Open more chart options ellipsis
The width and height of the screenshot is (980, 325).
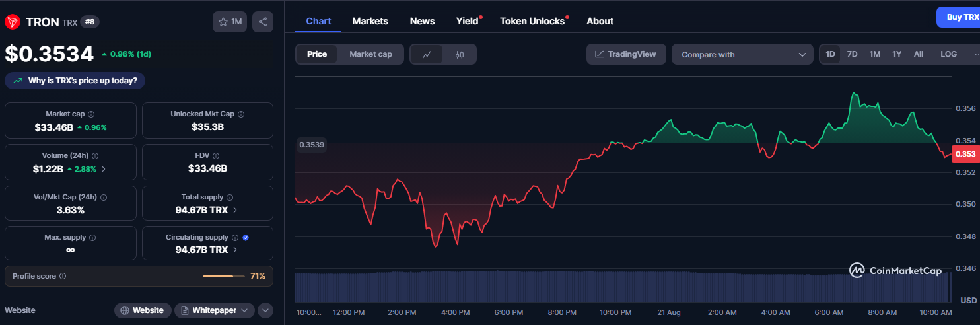pyautogui.click(x=977, y=54)
